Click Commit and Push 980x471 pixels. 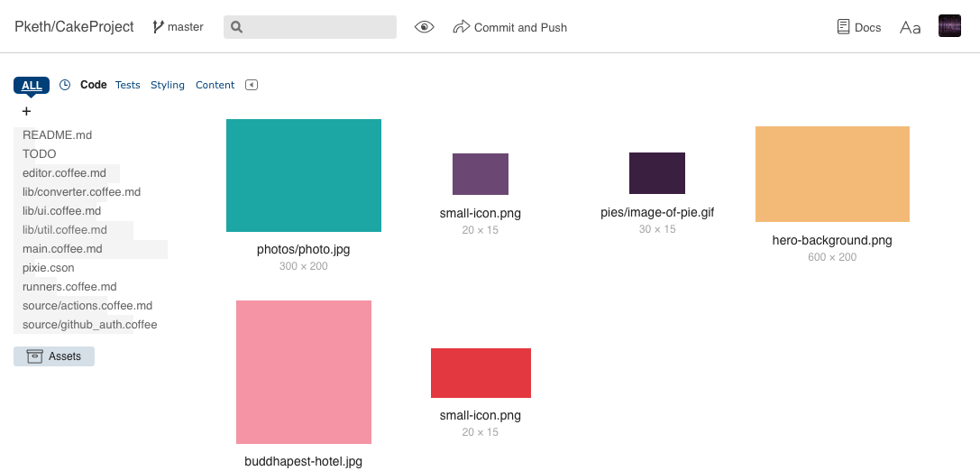(510, 27)
